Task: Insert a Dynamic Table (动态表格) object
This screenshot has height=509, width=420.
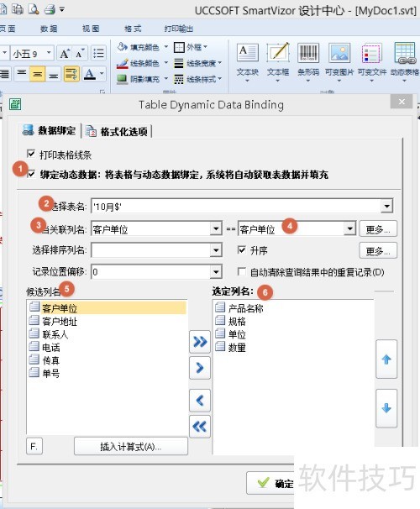Action: click(405, 53)
